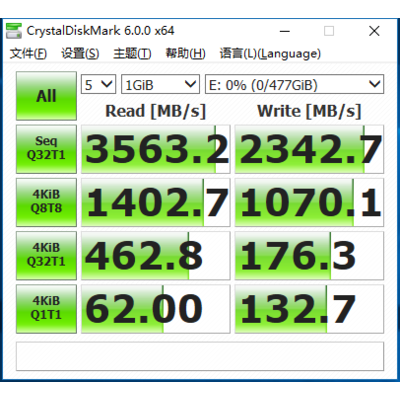
Task: Expand the 1GiB test size dropdown
Action: coord(160,84)
